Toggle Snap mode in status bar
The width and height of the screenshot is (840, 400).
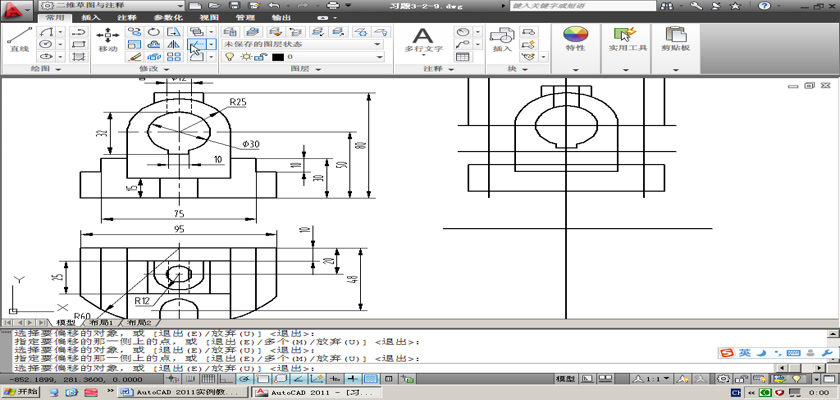pyautogui.click(x=191, y=379)
